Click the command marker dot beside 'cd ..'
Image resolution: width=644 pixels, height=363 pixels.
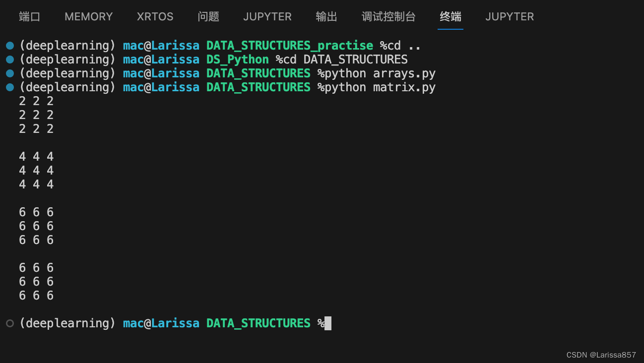pyautogui.click(x=10, y=46)
